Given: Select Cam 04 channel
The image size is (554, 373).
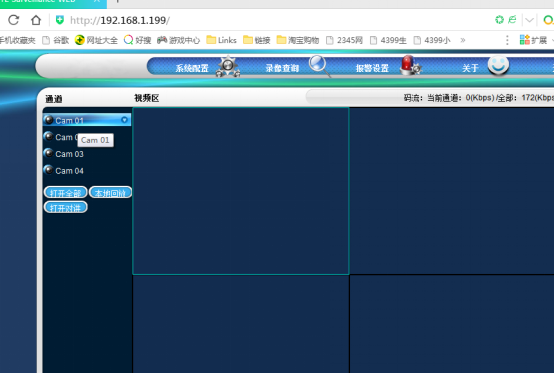Looking at the screenshot, I should pos(69,171).
